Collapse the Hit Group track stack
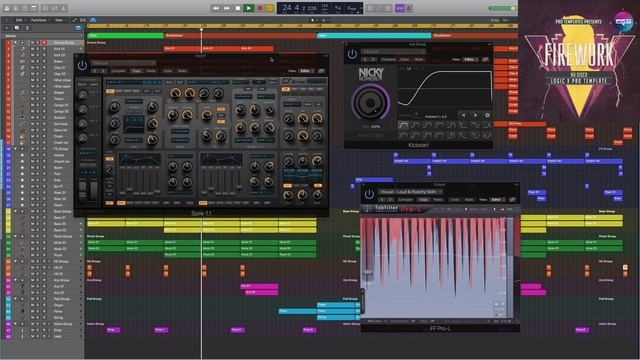This screenshot has width=640, height=360. pyautogui.click(x=16, y=261)
